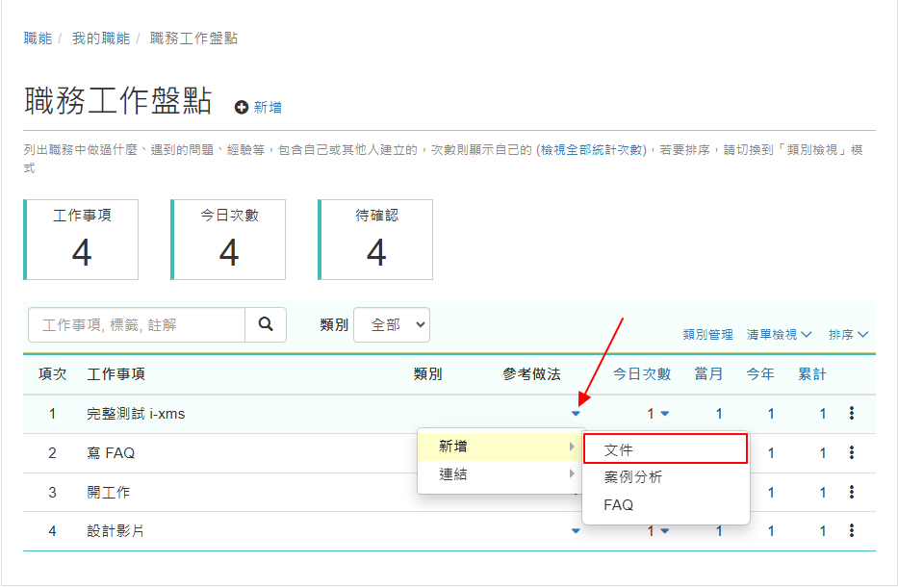Toggle 參考做法 caret in 完整測試 i-xms row
The image size is (898, 588).
576,414
